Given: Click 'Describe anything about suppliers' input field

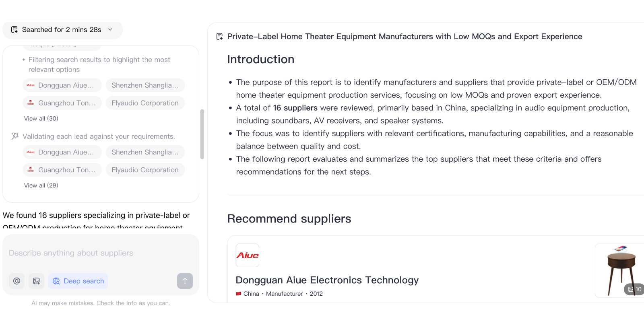Looking at the screenshot, I should coord(101,253).
